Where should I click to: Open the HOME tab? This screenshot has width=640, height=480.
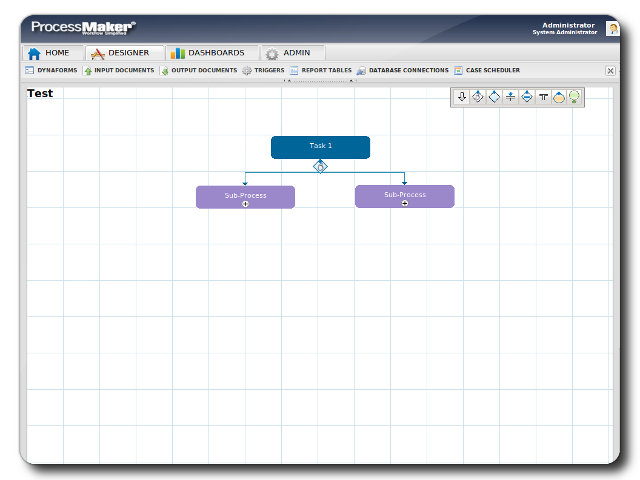point(49,53)
